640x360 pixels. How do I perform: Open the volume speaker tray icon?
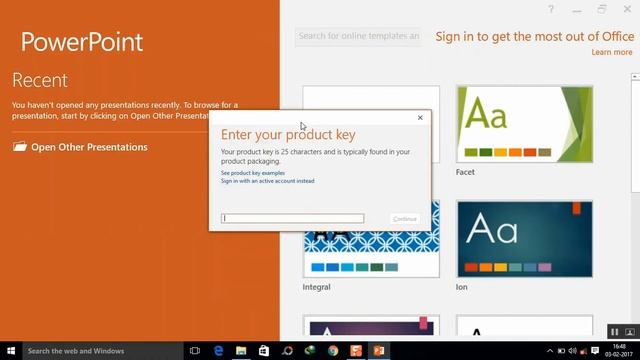click(572, 351)
